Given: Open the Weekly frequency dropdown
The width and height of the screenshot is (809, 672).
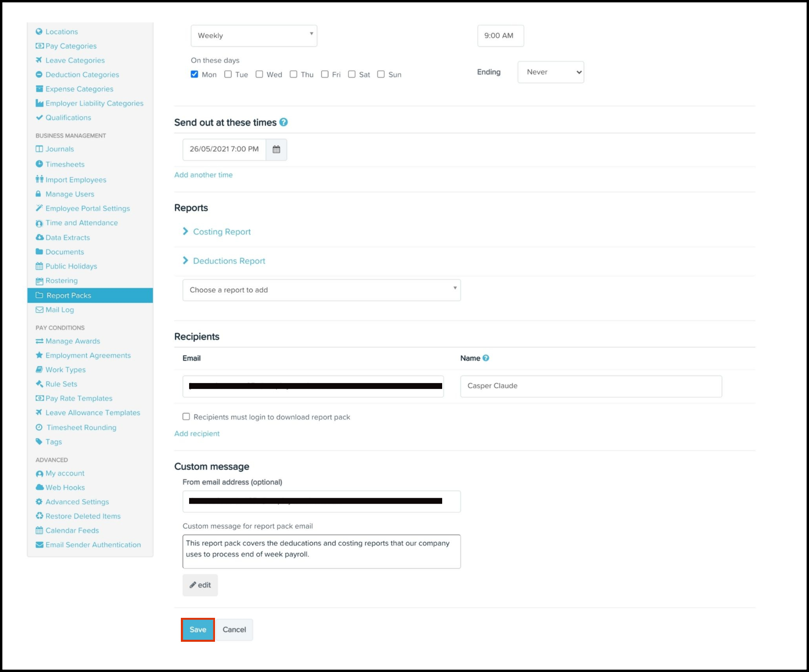Looking at the screenshot, I should 254,36.
